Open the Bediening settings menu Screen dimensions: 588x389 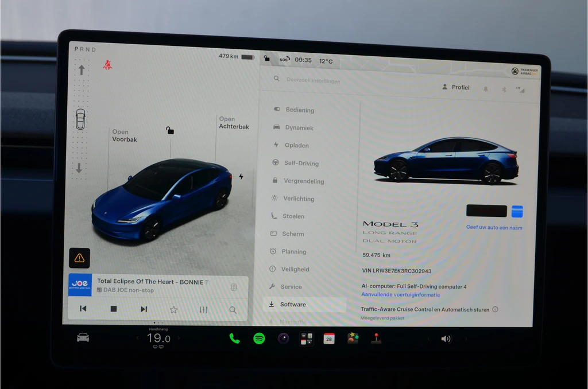pyautogui.click(x=294, y=110)
